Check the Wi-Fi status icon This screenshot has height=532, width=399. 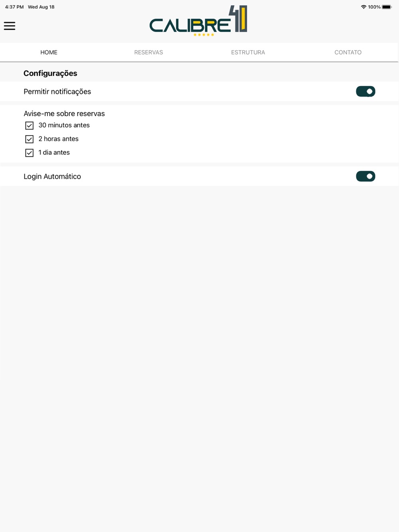[363, 7]
